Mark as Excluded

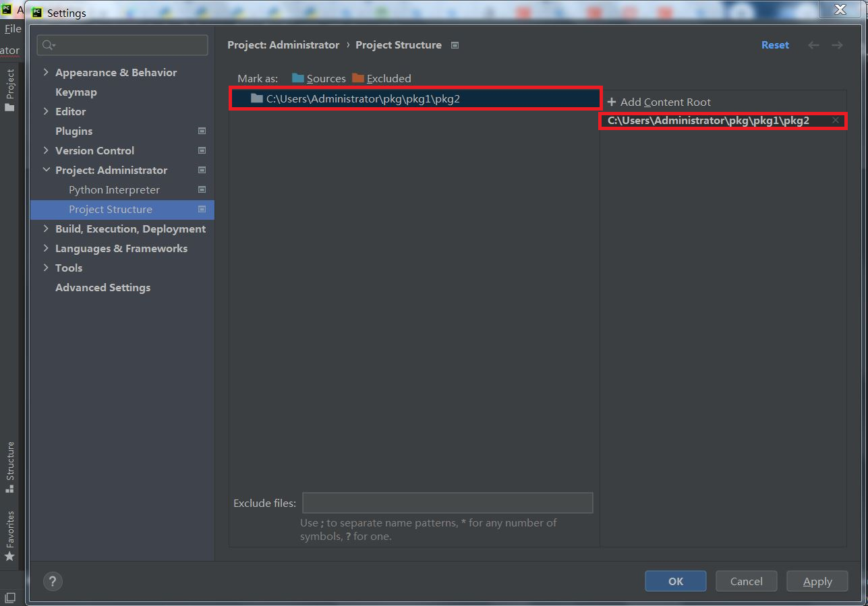(381, 78)
